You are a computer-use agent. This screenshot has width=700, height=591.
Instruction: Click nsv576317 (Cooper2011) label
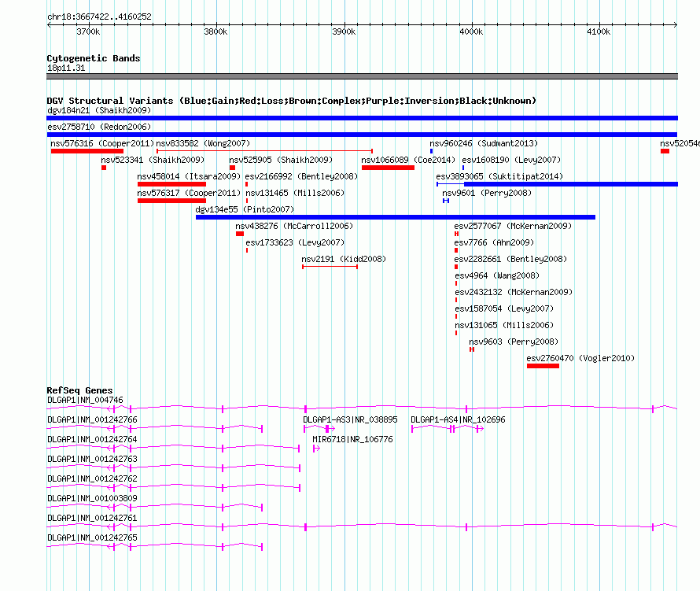tap(189, 193)
